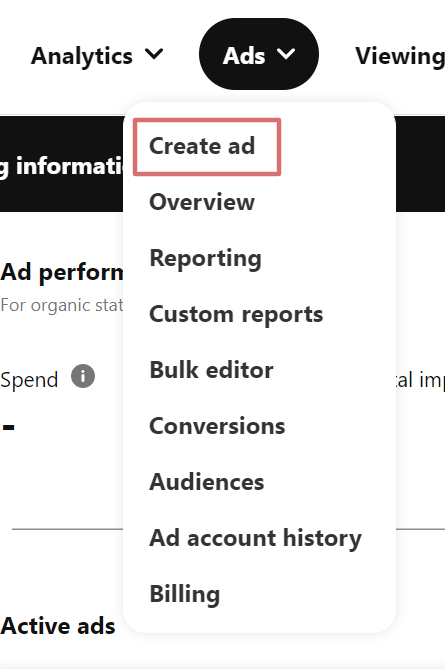Screen dimensions: 445x669
Task: Open the Bulk editor
Action: tap(211, 370)
